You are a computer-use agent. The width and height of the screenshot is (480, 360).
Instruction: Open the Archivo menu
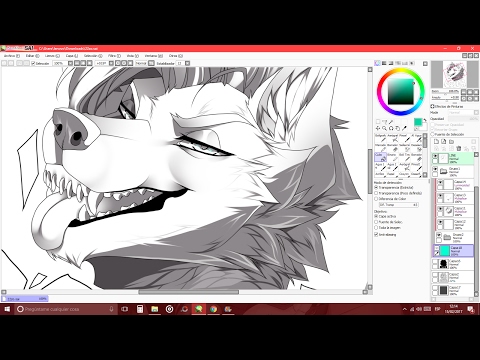point(12,56)
